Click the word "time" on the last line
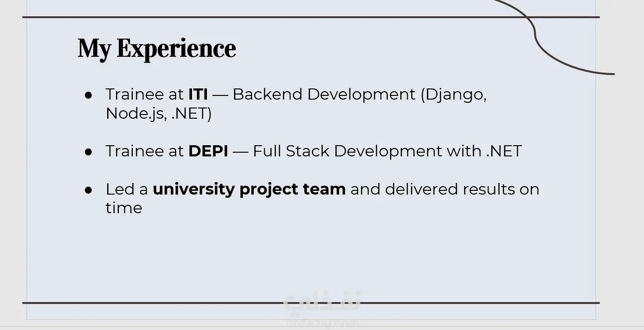Screen dimensions: 644x330 123,208
